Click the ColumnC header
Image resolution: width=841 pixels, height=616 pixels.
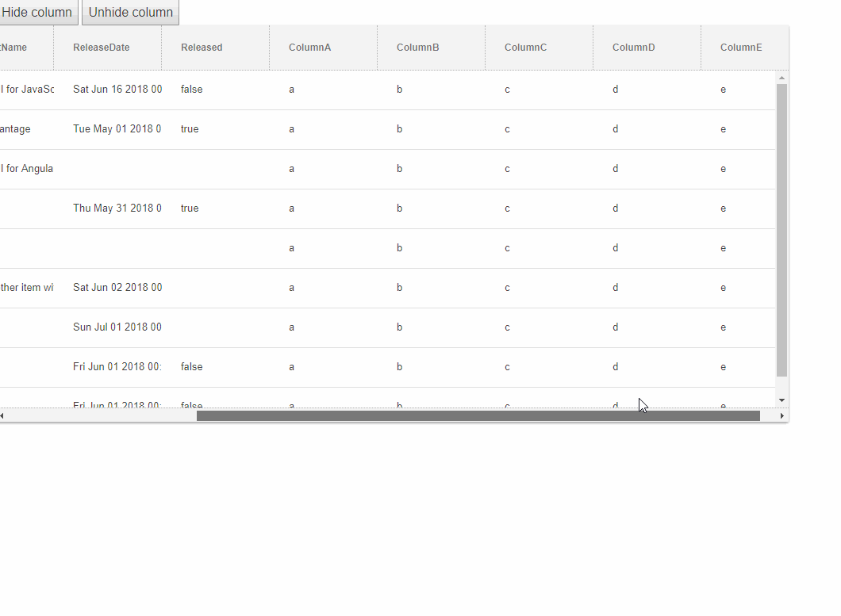(x=525, y=47)
